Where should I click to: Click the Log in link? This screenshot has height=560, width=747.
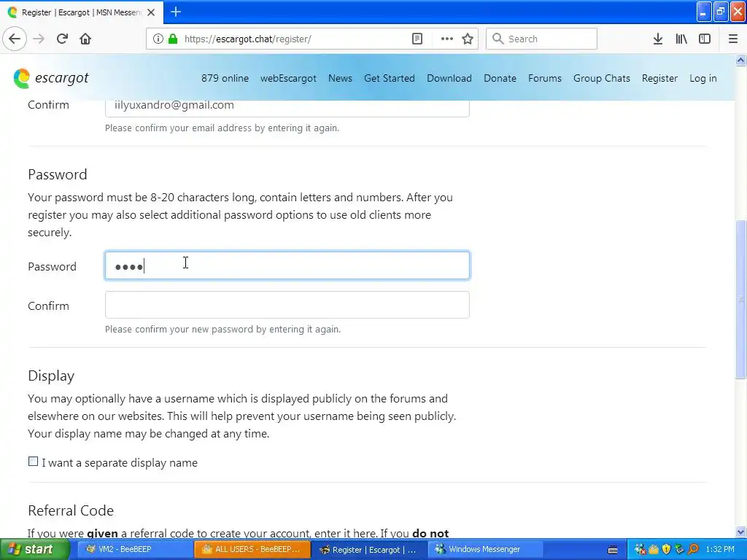click(x=703, y=78)
